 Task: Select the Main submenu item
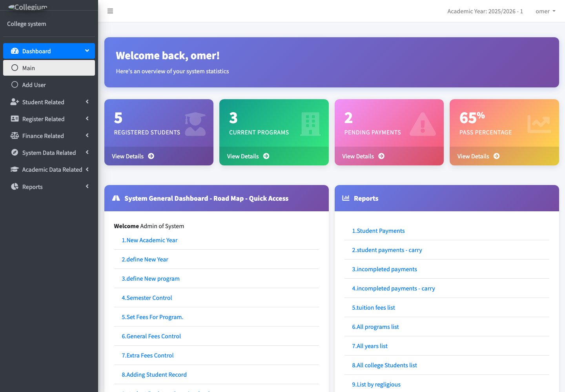tap(49, 68)
